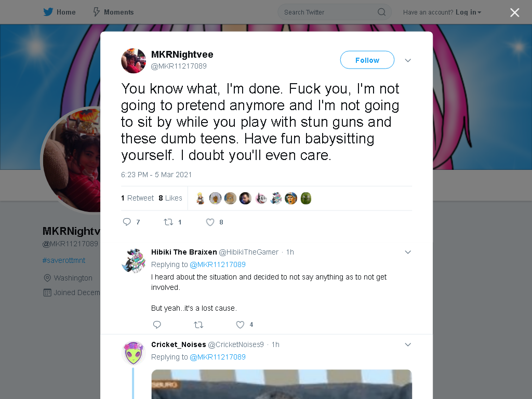532x399 pixels.
Task: Open Cricket_Noises alien avatar profile
Action: coord(134,353)
